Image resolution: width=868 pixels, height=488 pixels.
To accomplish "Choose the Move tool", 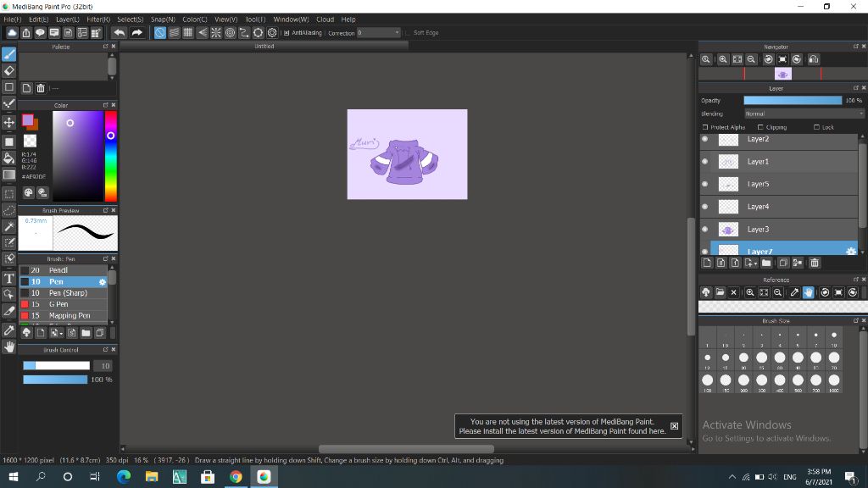I will pyautogui.click(x=8, y=122).
